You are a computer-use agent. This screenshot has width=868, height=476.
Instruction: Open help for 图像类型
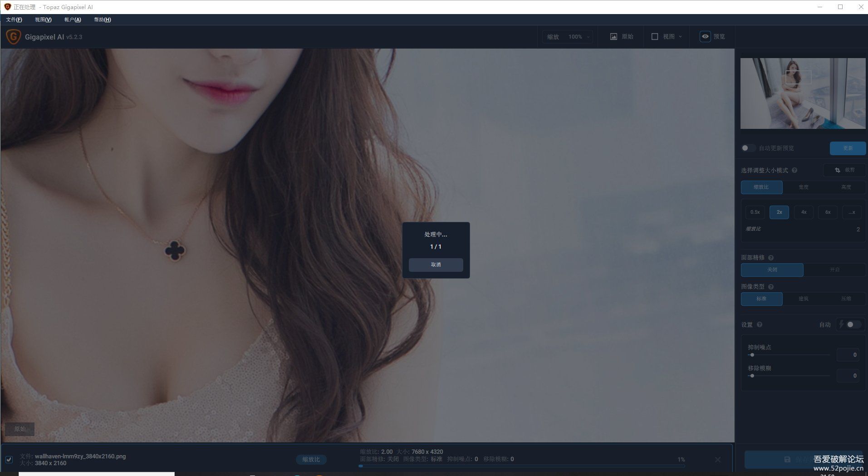click(770, 286)
